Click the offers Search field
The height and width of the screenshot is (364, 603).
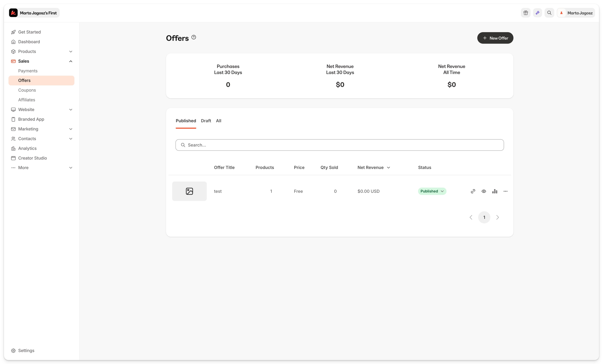(x=339, y=145)
